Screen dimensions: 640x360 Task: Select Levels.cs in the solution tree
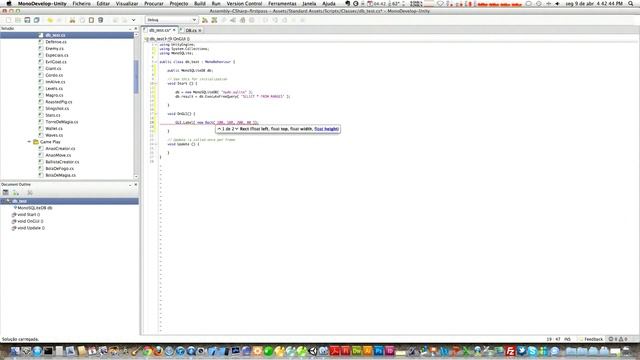[x=54, y=89]
